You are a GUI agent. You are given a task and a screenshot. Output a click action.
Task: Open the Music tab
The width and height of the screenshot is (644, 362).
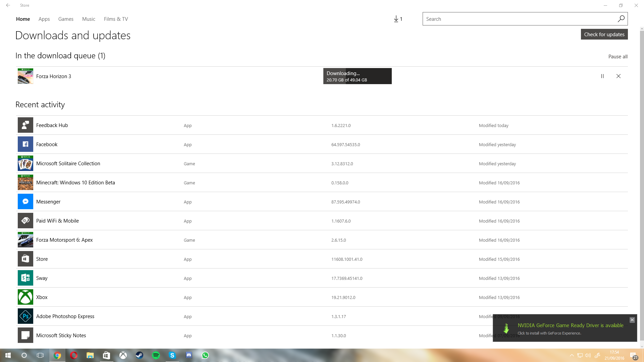point(89,19)
